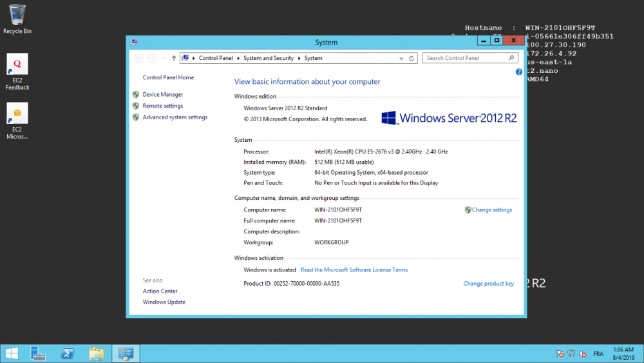644x363 pixels.
Task: Click Change product key
Action: (488, 284)
